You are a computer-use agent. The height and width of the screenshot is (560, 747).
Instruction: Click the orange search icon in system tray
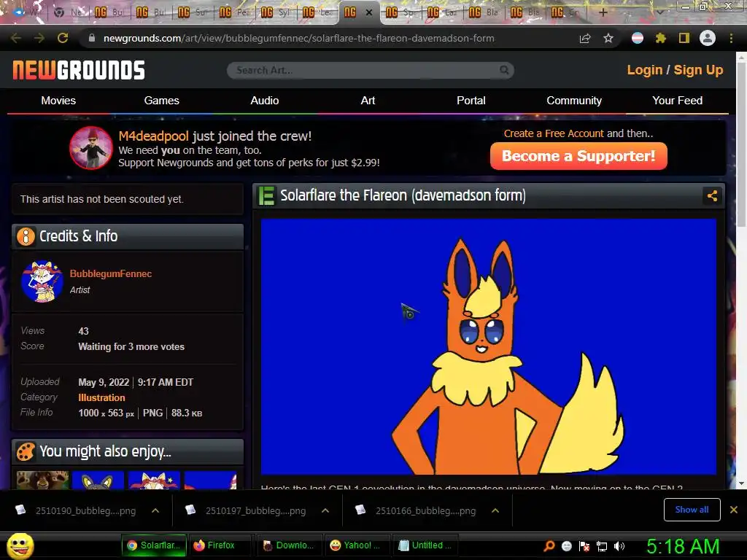[549, 545]
